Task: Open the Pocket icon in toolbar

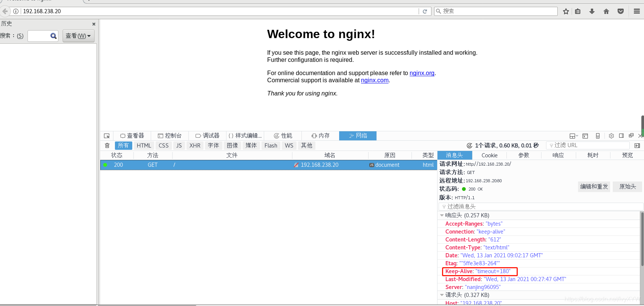Action: click(x=621, y=11)
